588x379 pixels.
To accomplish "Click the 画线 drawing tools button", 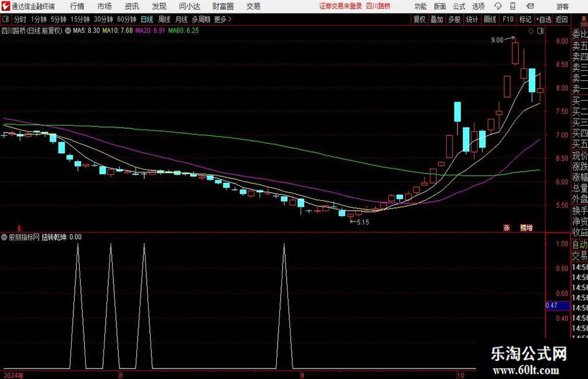I will coord(490,19).
